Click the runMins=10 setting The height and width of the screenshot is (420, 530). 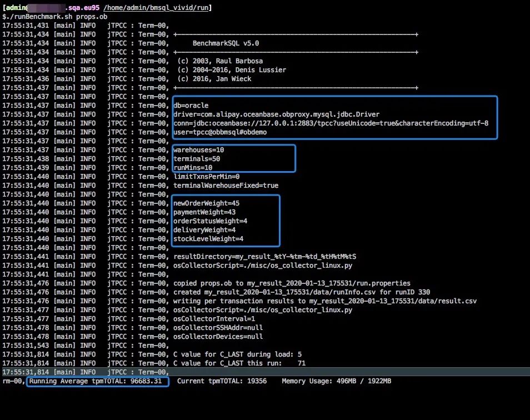[192, 168]
